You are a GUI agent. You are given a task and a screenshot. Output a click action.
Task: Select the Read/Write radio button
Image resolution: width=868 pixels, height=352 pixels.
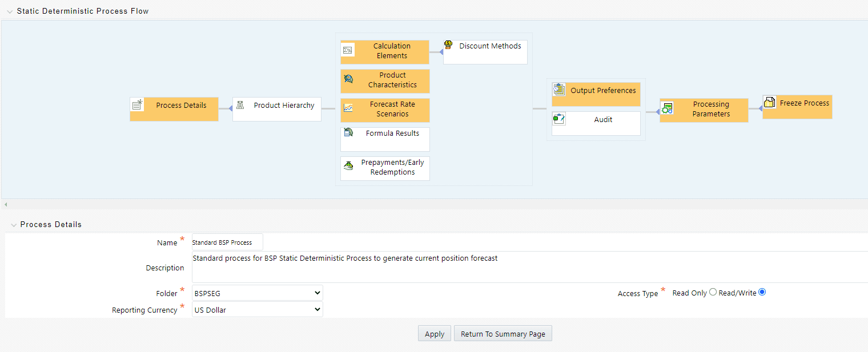[762, 293]
